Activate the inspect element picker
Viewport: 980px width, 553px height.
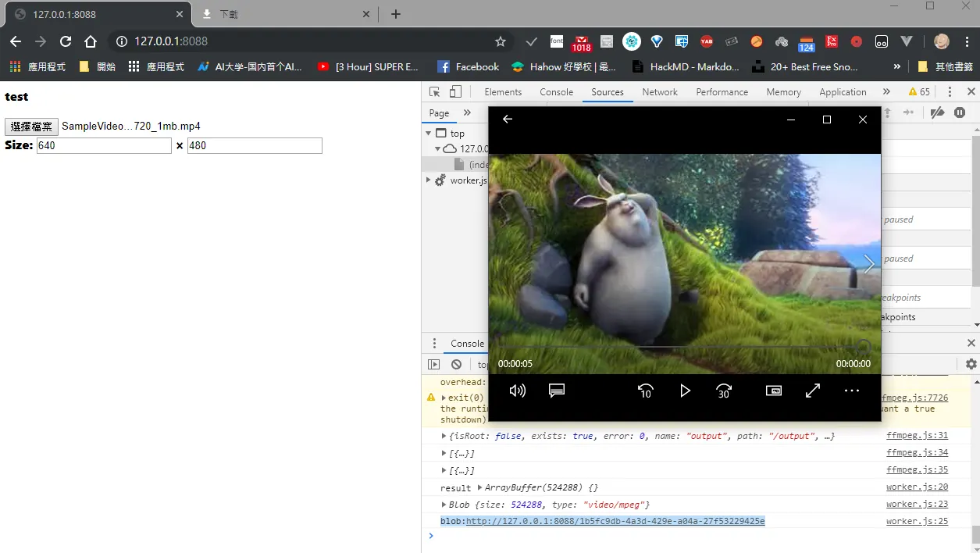pos(435,91)
